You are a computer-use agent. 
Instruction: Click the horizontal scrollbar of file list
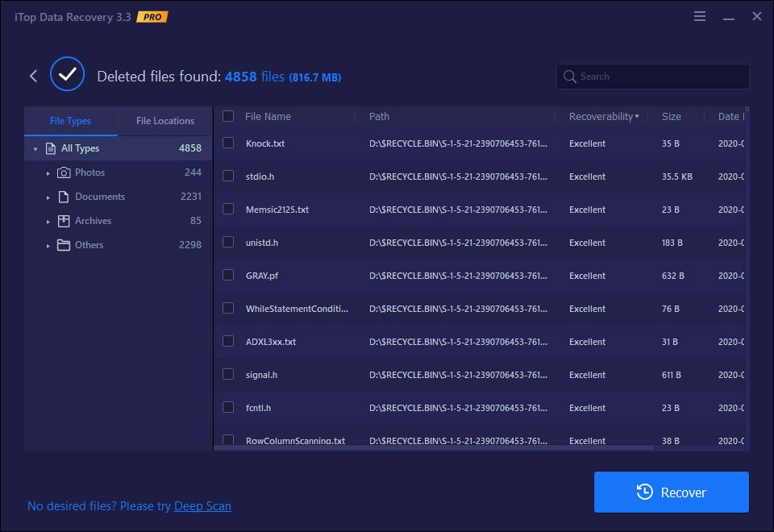click(x=435, y=447)
